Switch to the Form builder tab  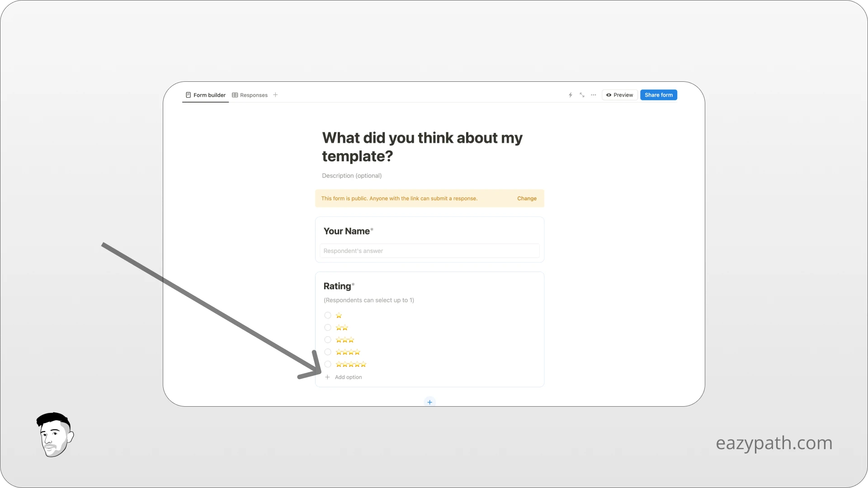(x=209, y=95)
